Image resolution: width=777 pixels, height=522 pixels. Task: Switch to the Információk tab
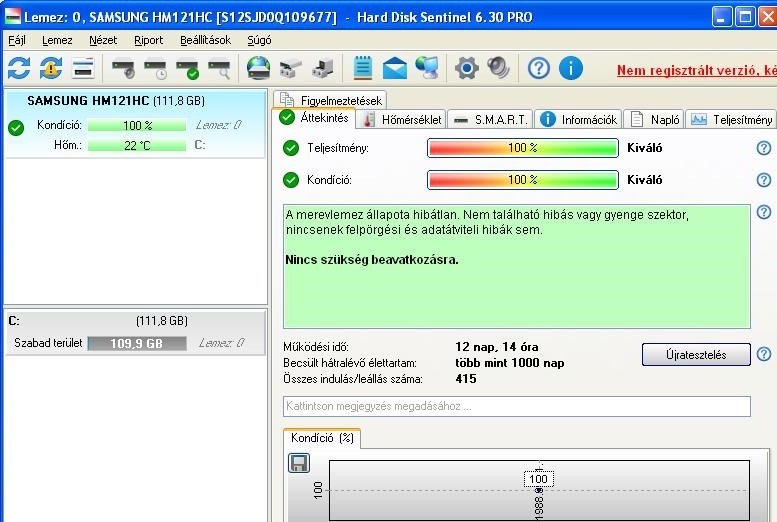tap(578, 119)
